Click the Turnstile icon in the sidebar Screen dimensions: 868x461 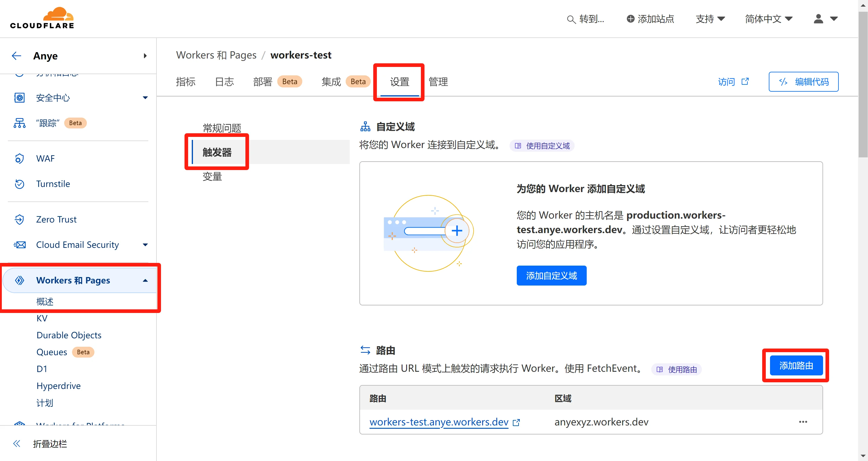pos(19,184)
